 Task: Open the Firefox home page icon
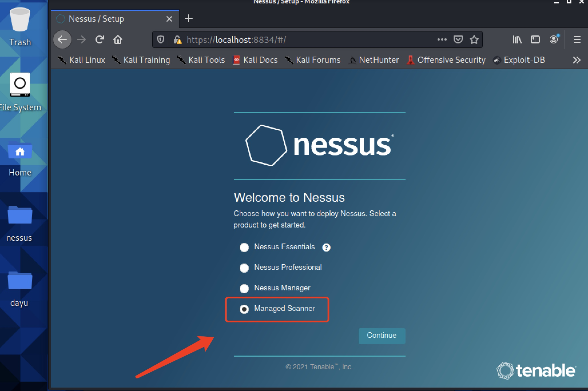click(x=118, y=39)
